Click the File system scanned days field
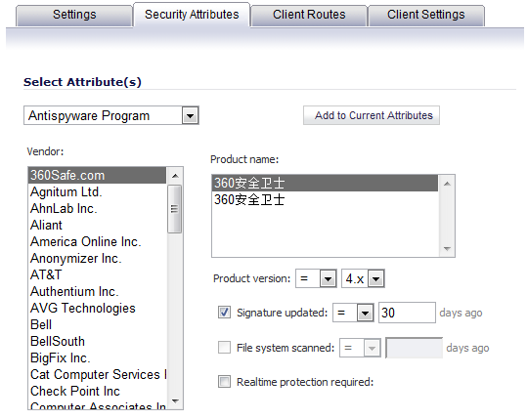Screen dimensions: 528x420 414,348
